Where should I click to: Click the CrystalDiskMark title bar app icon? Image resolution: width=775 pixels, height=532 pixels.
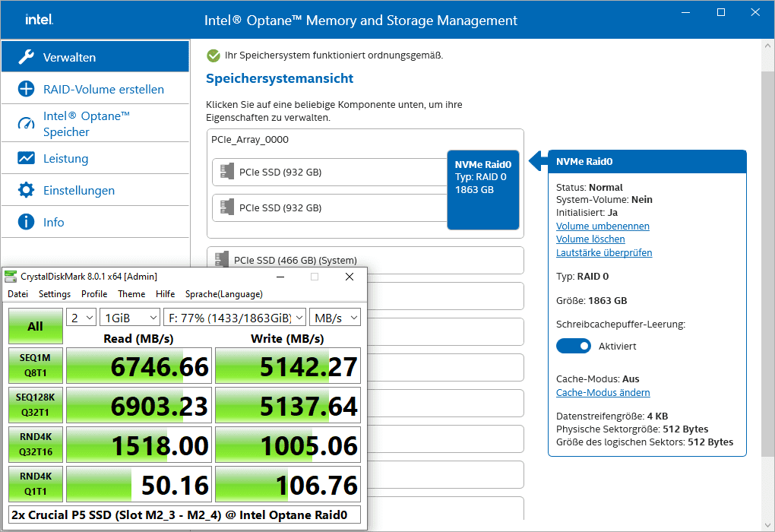click(x=11, y=277)
